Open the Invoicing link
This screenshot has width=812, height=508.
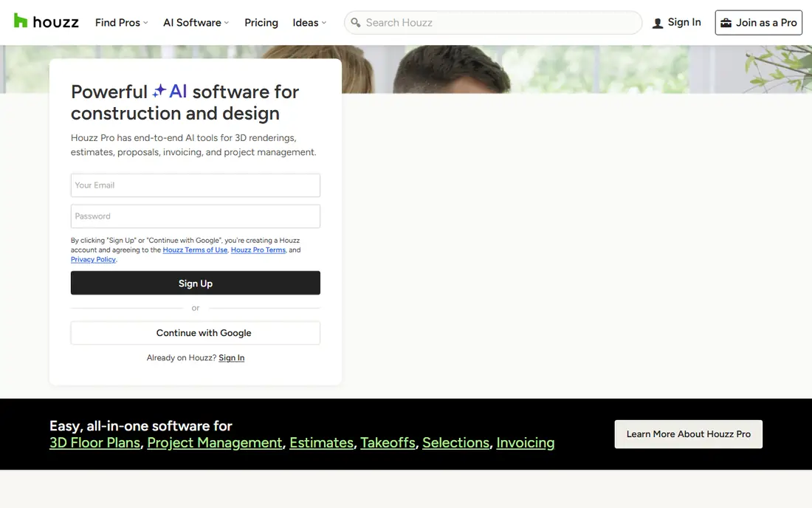tap(526, 443)
